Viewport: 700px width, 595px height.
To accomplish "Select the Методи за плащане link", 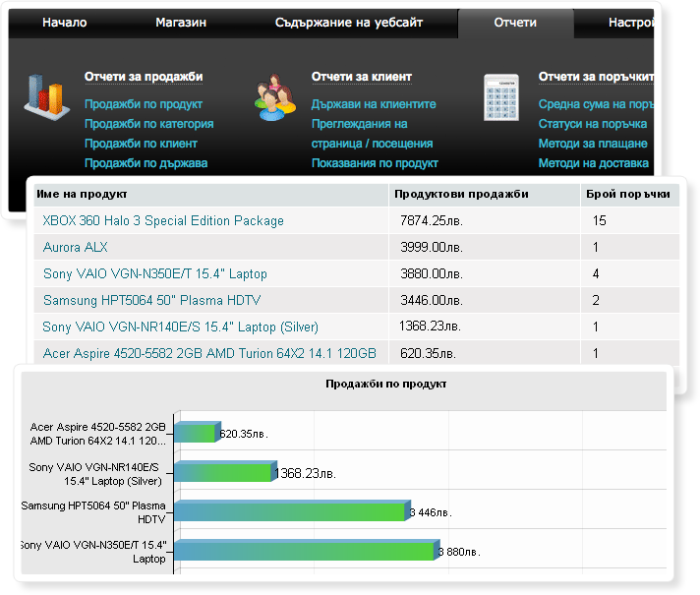I will (593, 144).
